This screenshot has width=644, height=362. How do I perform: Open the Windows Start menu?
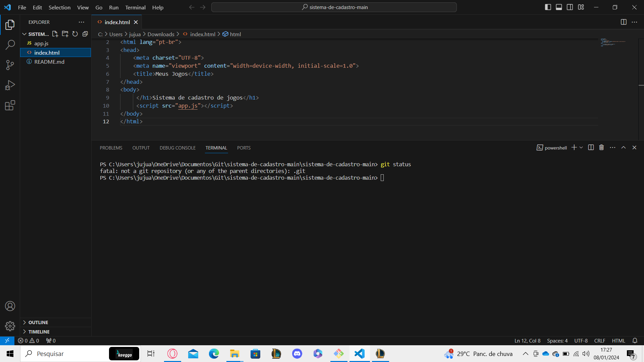tap(10, 354)
